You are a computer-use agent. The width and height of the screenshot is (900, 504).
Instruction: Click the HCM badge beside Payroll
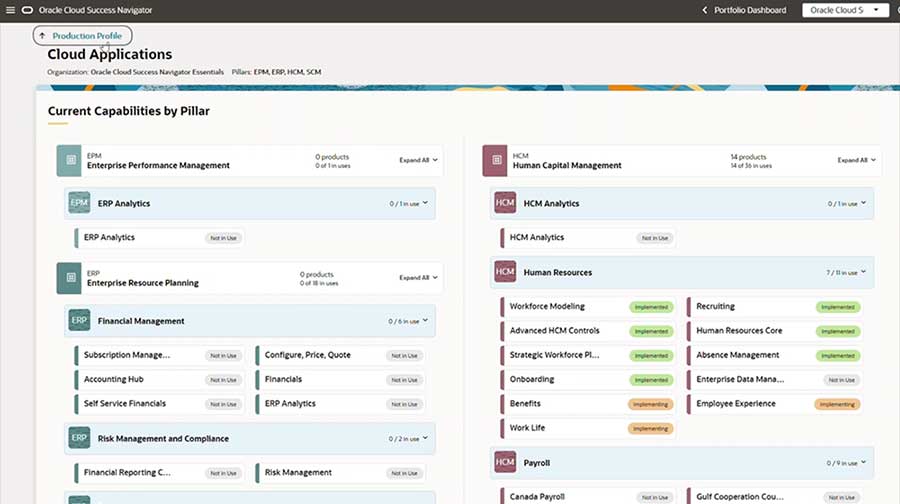tap(505, 462)
